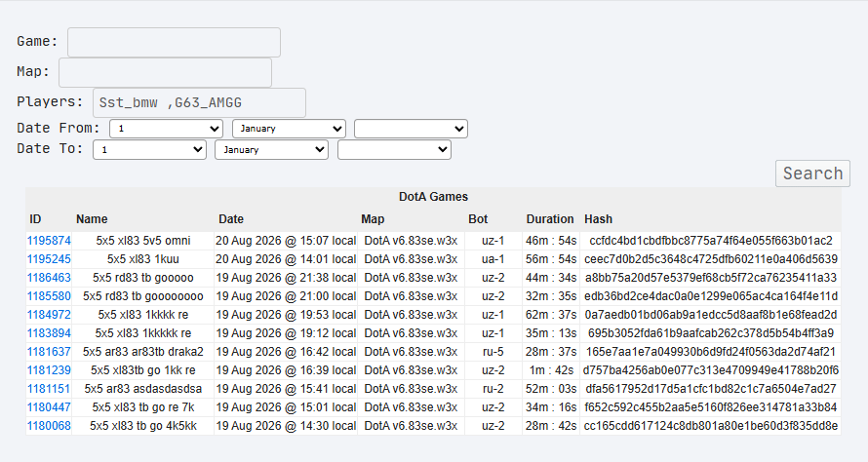
Task: View game 1180068 details
Action: [49, 426]
